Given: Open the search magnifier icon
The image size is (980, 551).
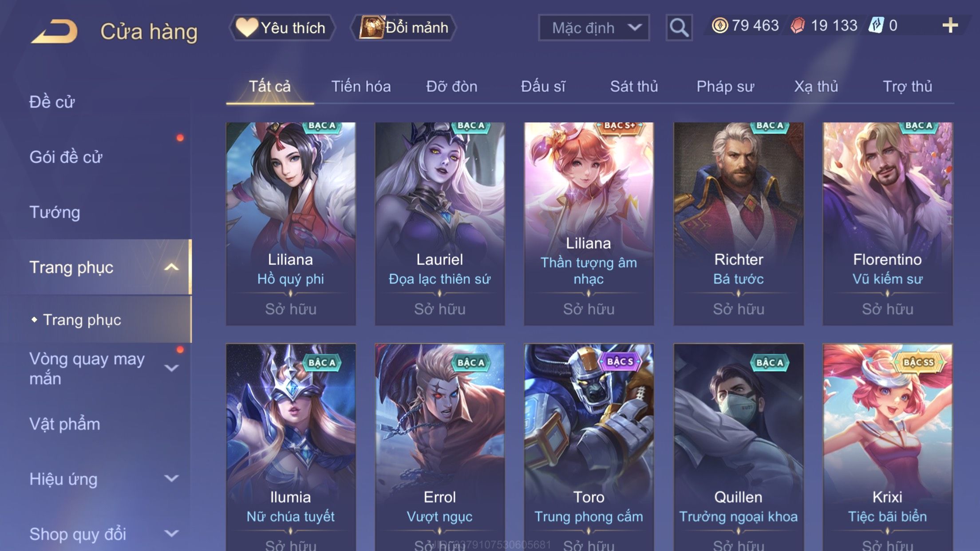Looking at the screenshot, I should [x=679, y=28].
